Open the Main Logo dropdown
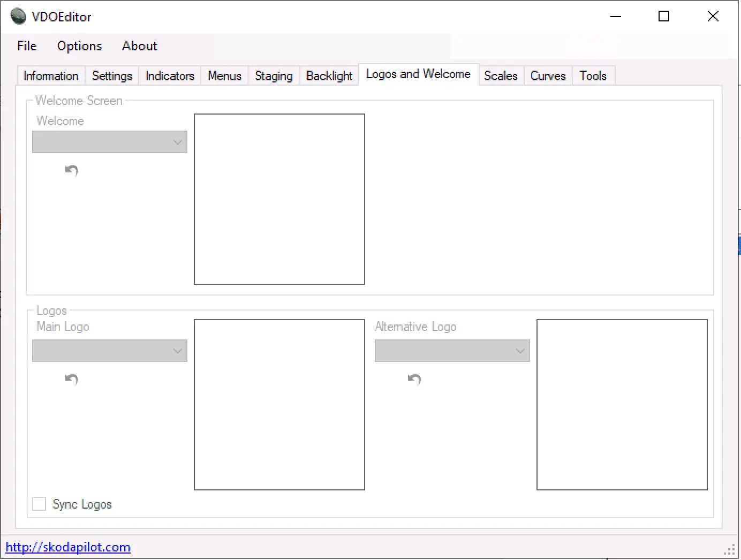Screen dimensions: 741x560 click(x=110, y=351)
